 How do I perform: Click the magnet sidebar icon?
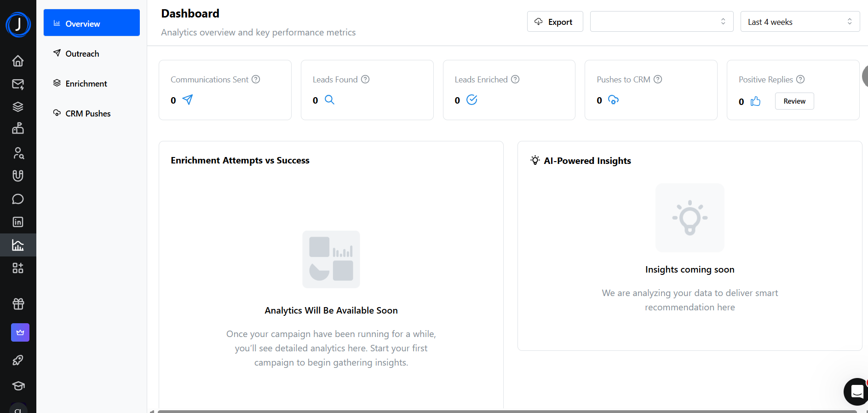click(18, 176)
